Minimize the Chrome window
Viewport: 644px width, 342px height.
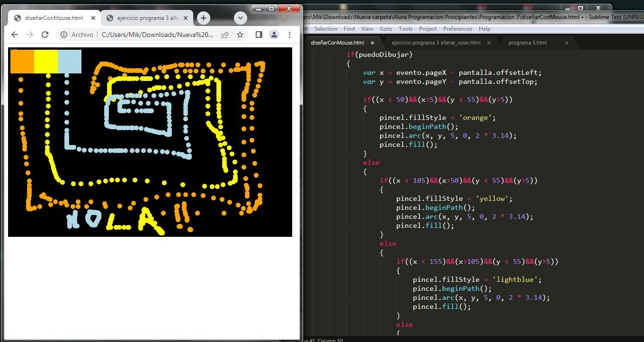[x=258, y=9]
